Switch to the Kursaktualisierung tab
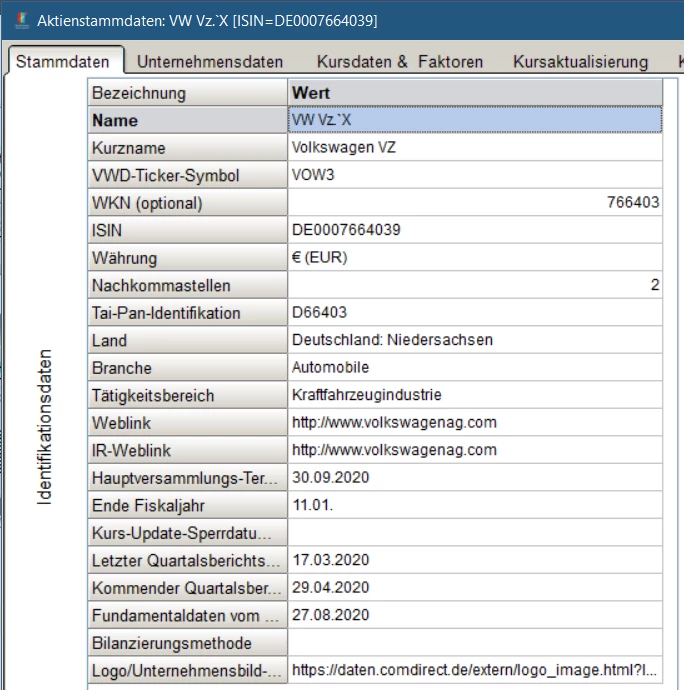The height and width of the screenshot is (690, 684). (x=581, y=62)
